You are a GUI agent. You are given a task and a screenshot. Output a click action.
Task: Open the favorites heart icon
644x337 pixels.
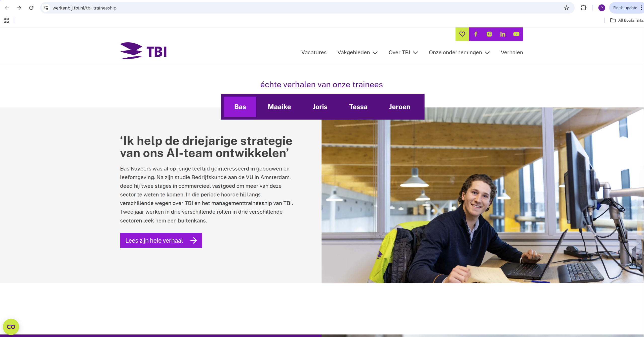(462, 34)
